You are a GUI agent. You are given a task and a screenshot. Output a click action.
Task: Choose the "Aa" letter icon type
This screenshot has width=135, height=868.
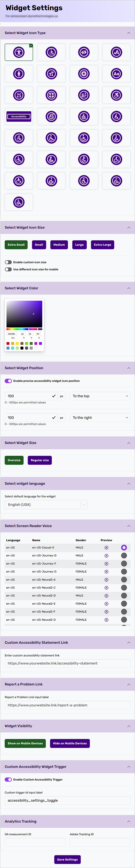tap(116, 73)
